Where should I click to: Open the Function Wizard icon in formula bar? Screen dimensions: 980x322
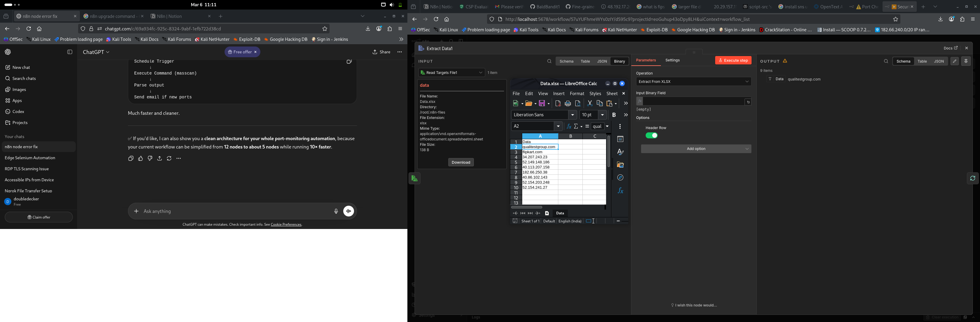569,126
